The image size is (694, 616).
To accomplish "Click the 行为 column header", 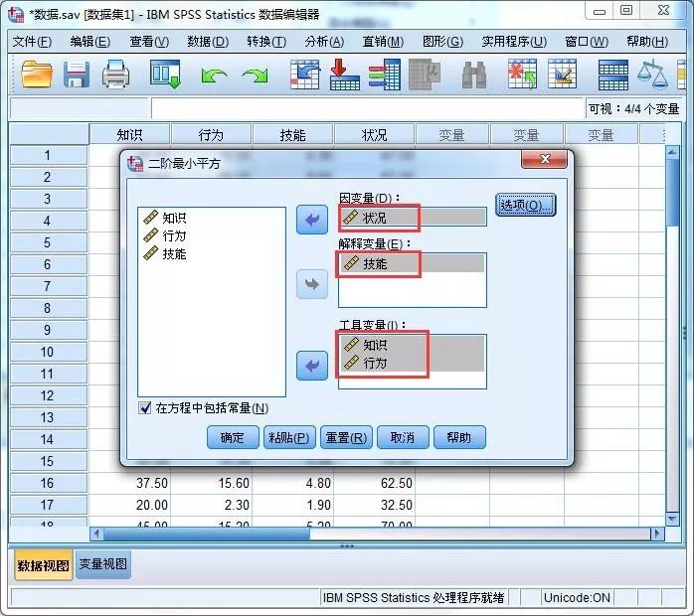I will click(211, 134).
